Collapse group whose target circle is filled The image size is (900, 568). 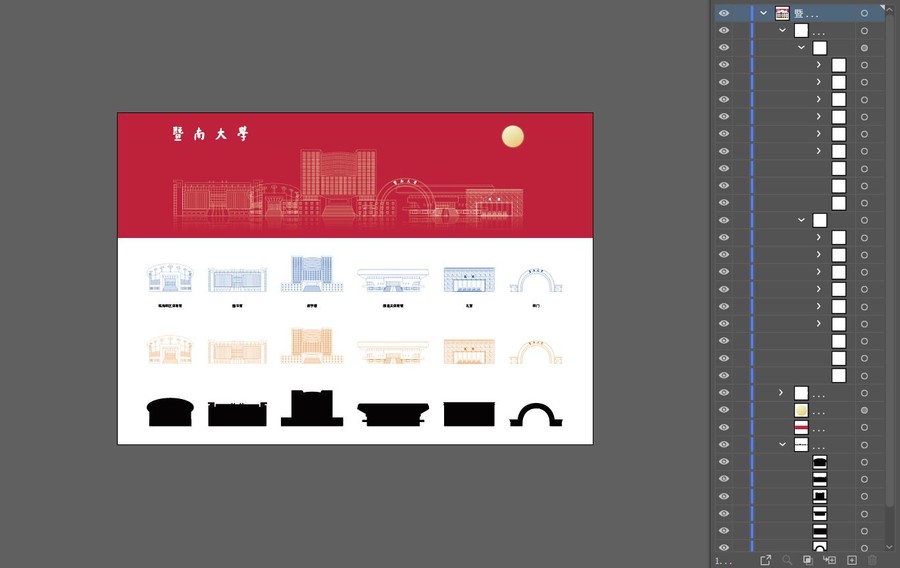(801, 47)
